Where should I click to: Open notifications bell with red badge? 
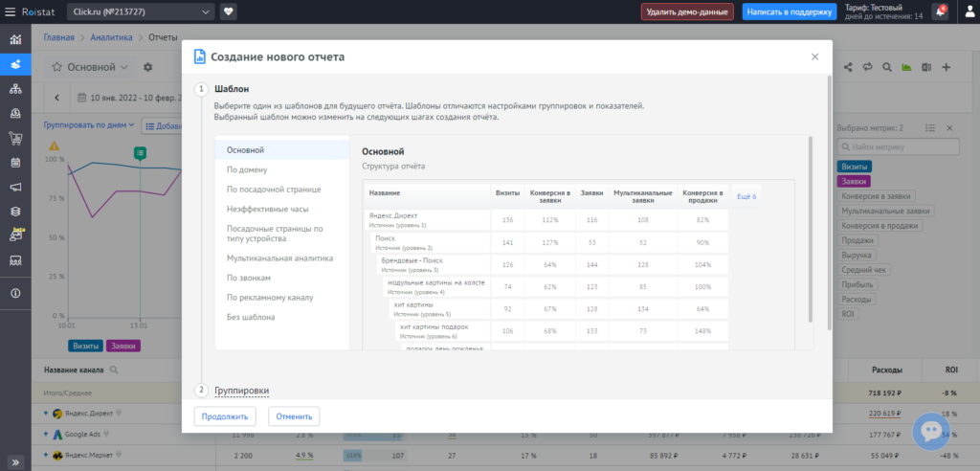[940, 11]
